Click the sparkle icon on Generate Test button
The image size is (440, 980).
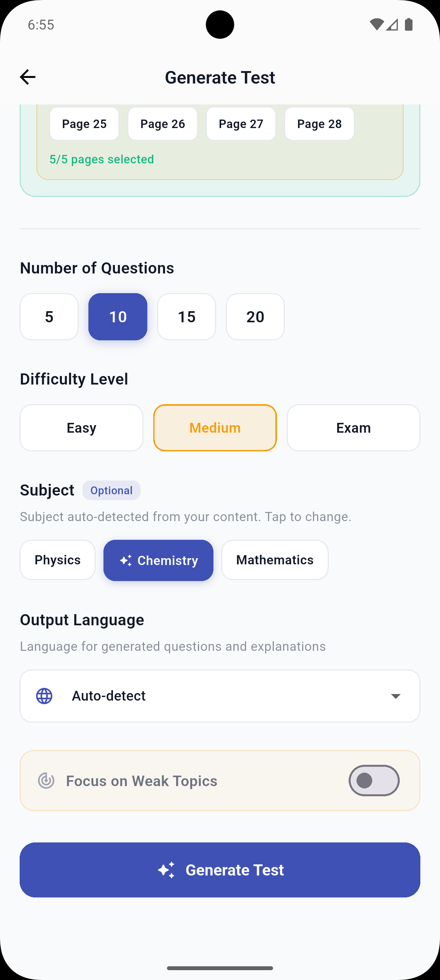[x=167, y=870]
